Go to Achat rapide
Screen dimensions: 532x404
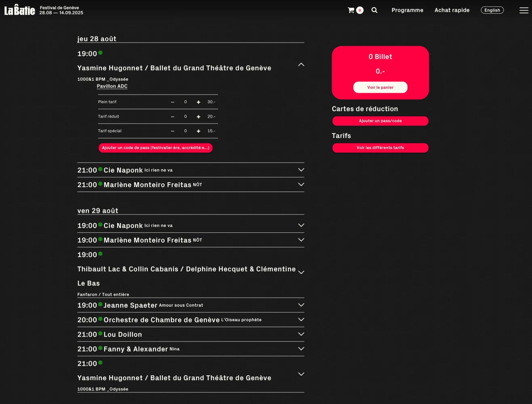tap(452, 10)
